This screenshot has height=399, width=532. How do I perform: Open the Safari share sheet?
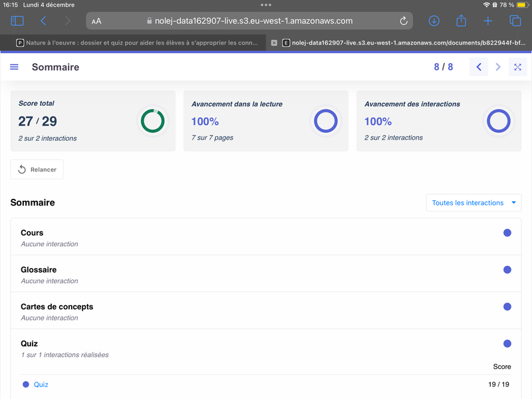click(x=461, y=21)
